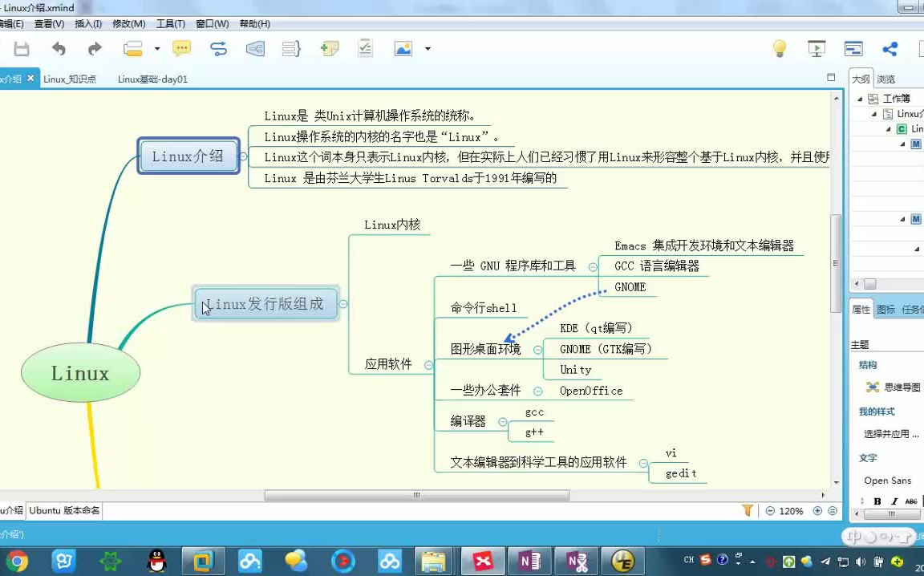This screenshot has height=576, width=924.
Task: Click the canvas horizontal scrollbar
Action: click(417, 496)
